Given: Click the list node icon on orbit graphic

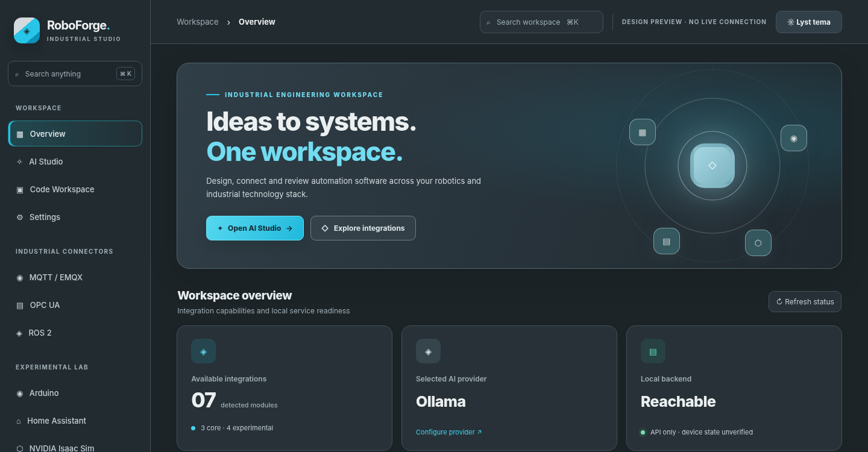Looking at the screenshot, I should 667,241.
